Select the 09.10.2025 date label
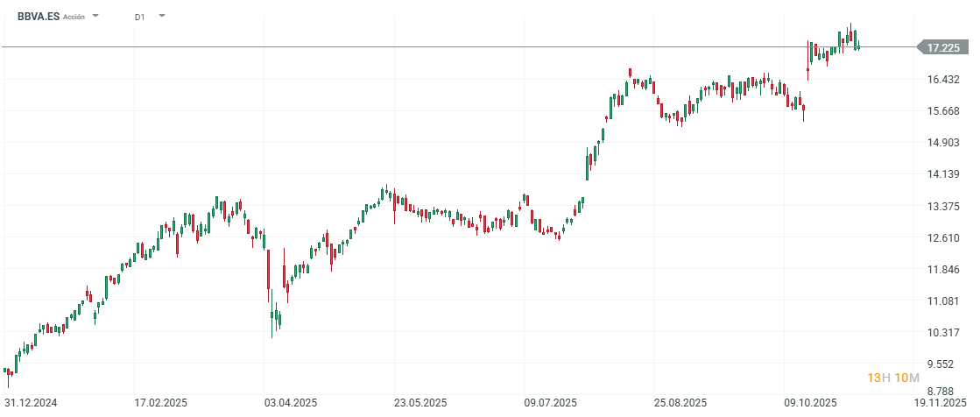 [x=811, y=403]
